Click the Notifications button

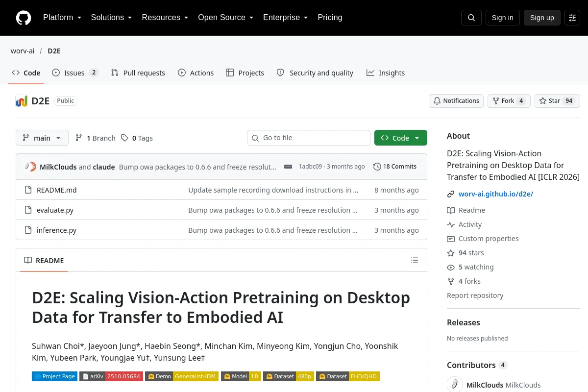click(x=456, y=101)
